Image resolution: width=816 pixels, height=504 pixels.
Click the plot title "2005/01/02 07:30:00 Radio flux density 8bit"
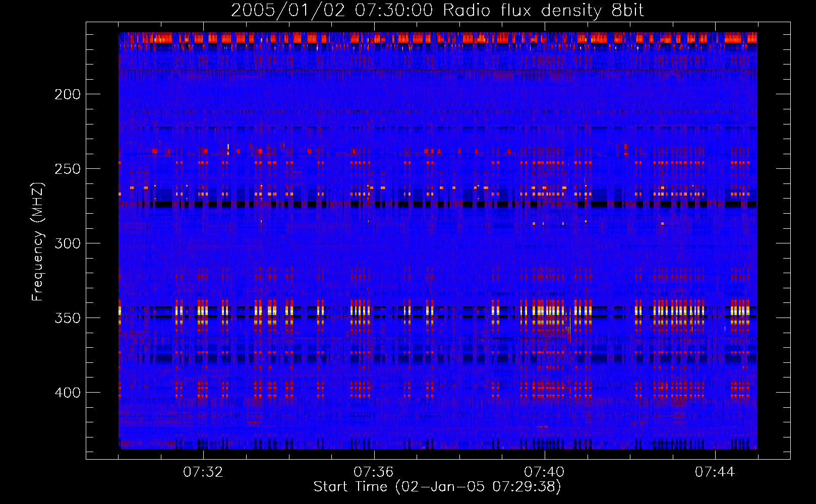click(x=438, y=11)
